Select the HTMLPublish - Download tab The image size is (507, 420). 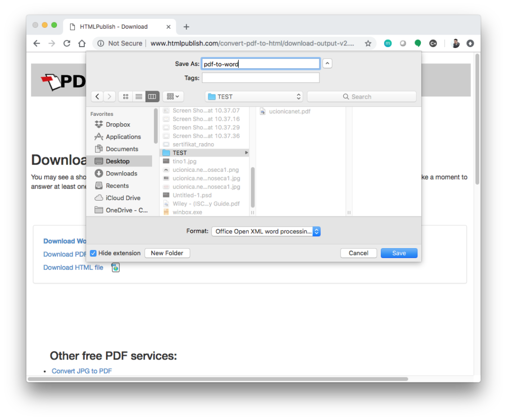(x=113, y=27)
